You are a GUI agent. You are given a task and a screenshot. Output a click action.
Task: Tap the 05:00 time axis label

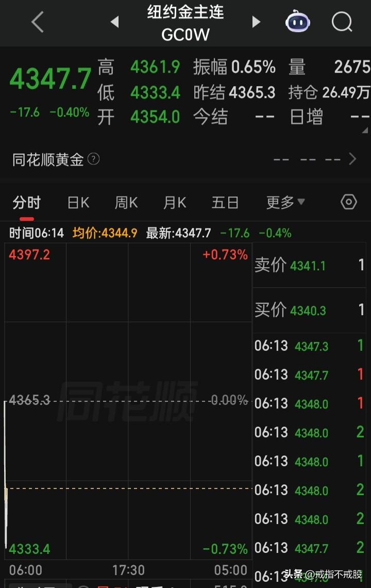230,570
